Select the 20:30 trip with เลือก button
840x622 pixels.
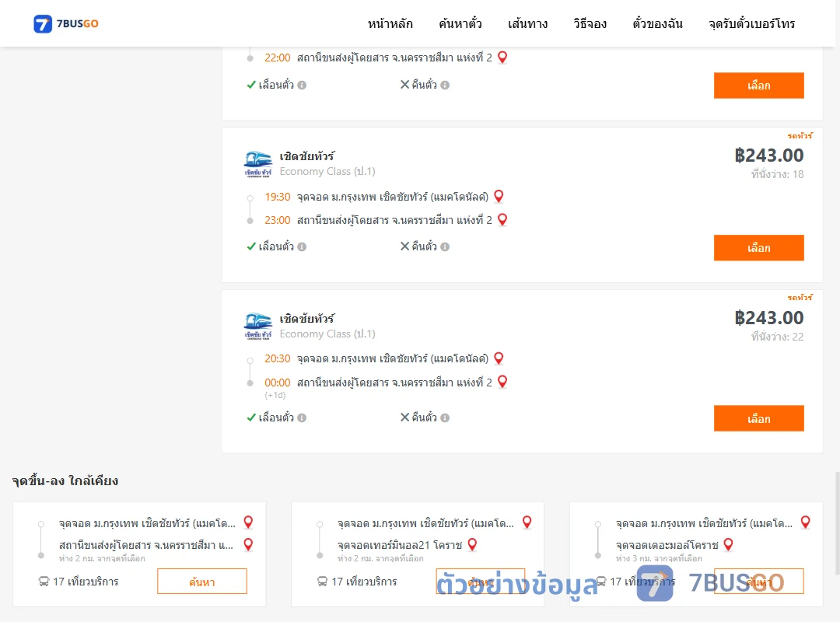758,418
